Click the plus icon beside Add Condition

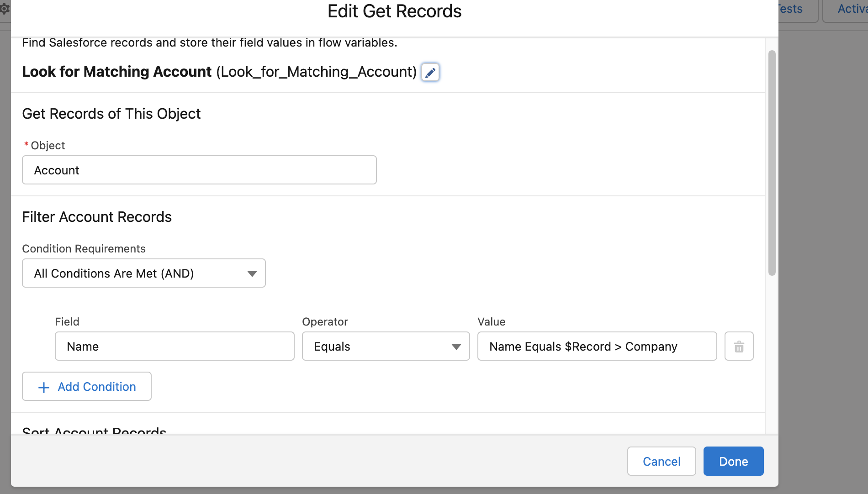point(44,387)
